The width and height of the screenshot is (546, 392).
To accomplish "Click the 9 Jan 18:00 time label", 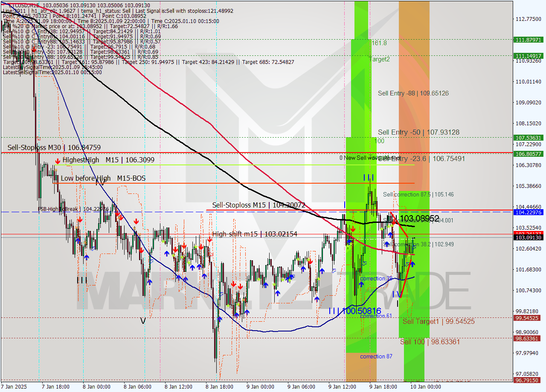I will pyautogui.click(x=383, y=387).
